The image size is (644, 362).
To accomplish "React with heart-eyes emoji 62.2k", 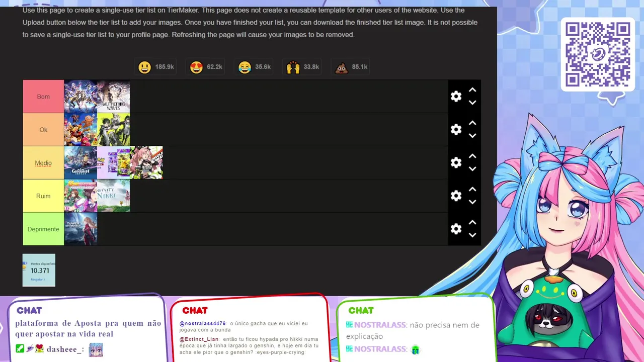I will pos(206,67).
